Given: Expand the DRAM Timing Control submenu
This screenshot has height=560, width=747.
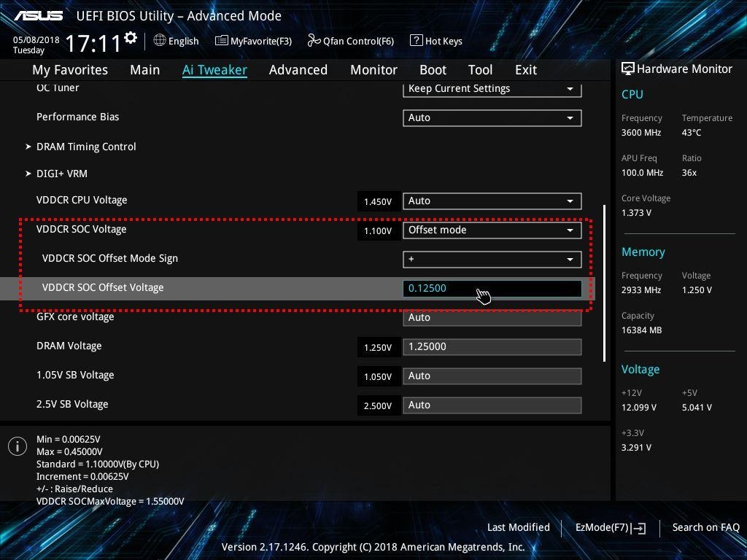Looking at the screenshot, I should 86,147.
